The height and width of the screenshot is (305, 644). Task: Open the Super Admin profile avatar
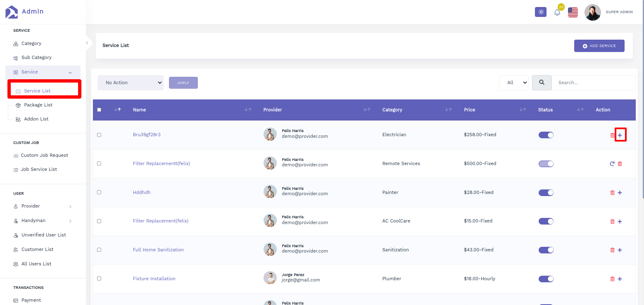coord(593,12)
